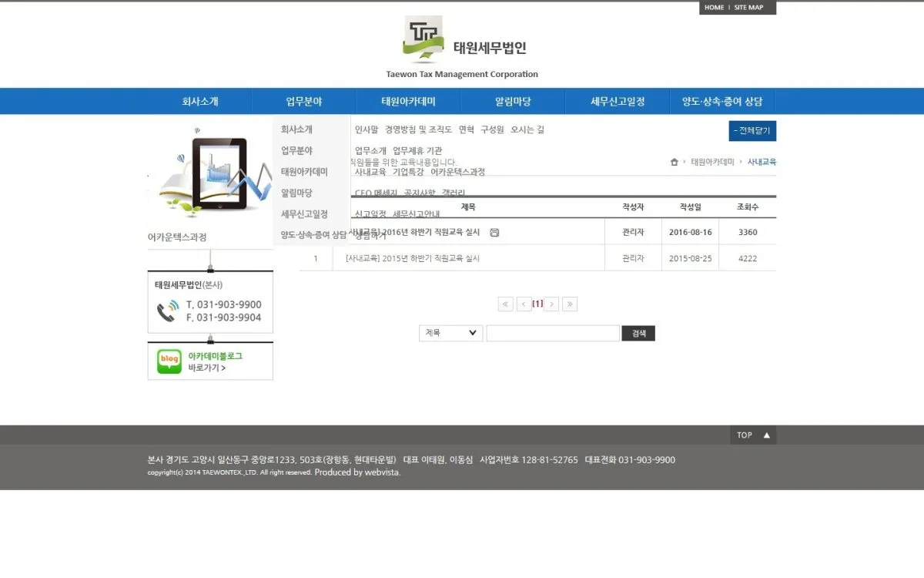
Task: Click the 작성일 column header
Action: coord(690,207)
